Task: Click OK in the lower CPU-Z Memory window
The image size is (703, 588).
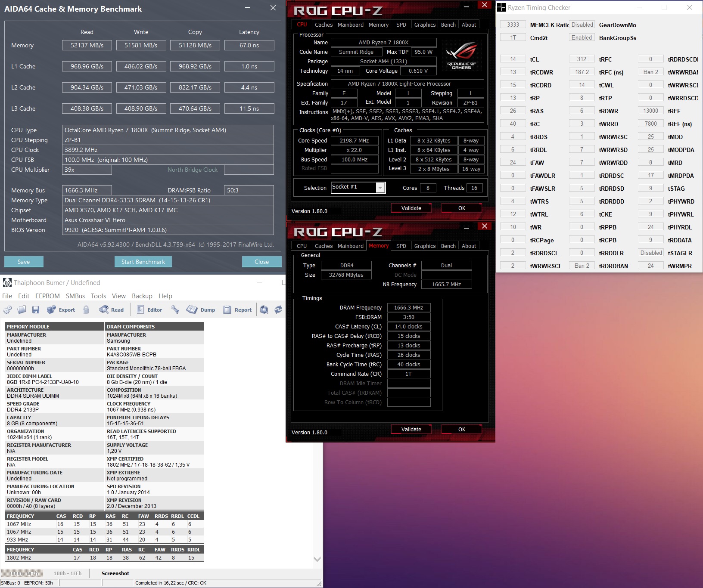Action: (x=462, y=429)
